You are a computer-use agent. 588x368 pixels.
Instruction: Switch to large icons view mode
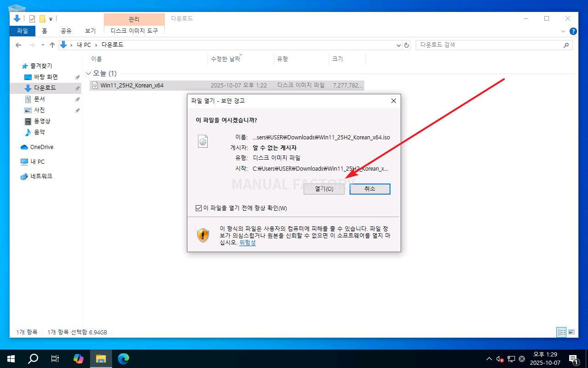click(x=571, y=332)
